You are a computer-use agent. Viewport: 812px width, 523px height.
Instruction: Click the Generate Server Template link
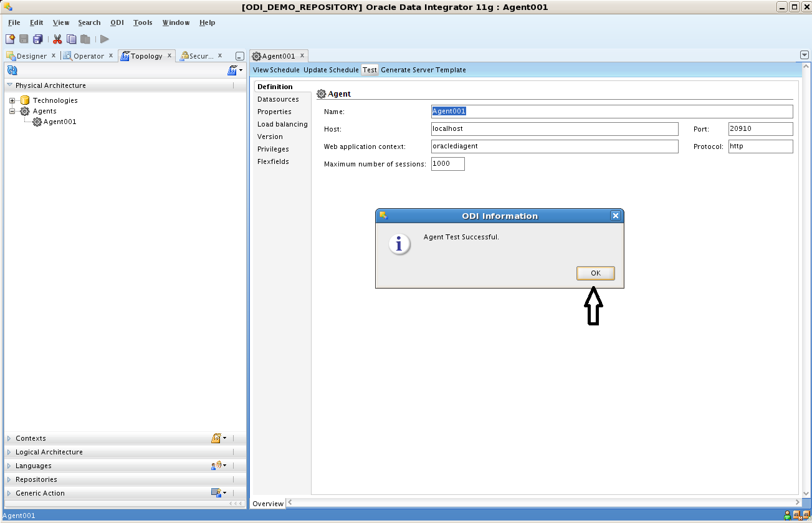423,70
